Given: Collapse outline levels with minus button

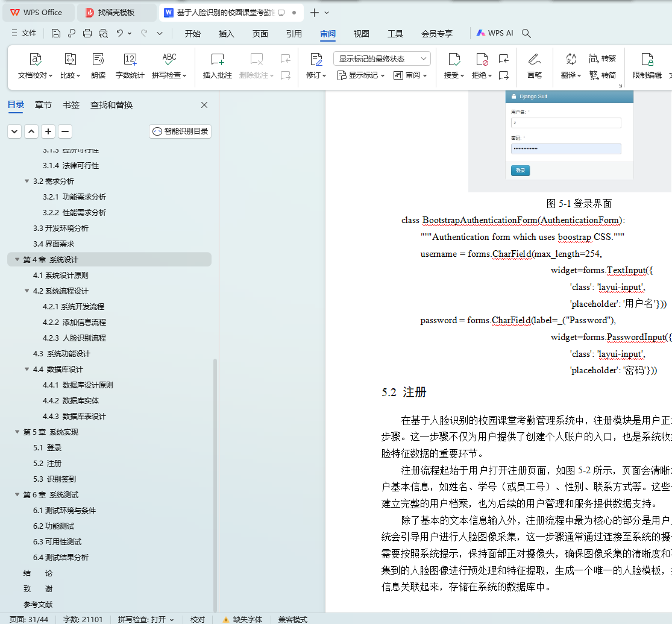Looking at the screenshot, I should point(65,131).
